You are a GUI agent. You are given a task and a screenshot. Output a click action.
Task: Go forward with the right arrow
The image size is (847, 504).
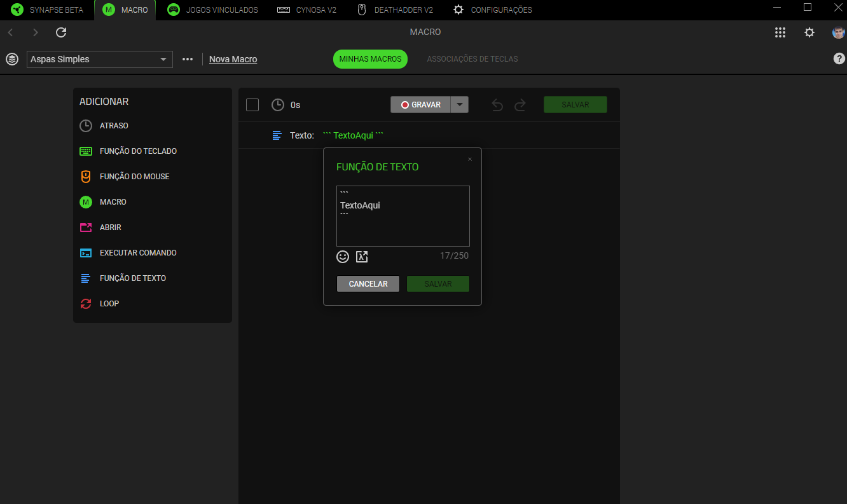click(36, 32)
